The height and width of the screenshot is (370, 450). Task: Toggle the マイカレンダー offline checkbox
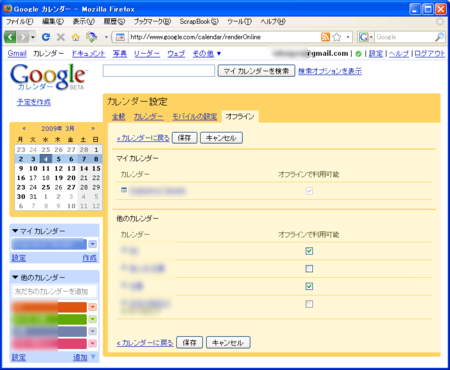pyautogui.click(x=309, y=191)
